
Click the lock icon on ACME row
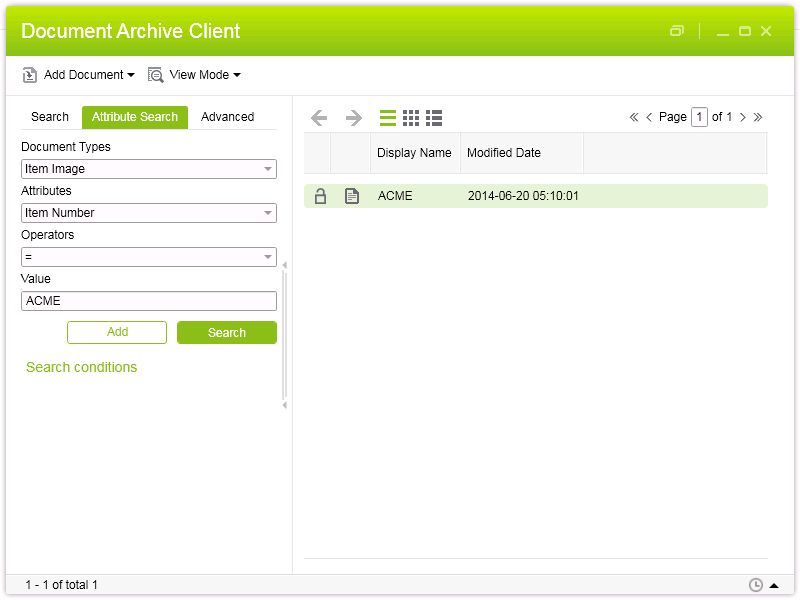[321, 196]
